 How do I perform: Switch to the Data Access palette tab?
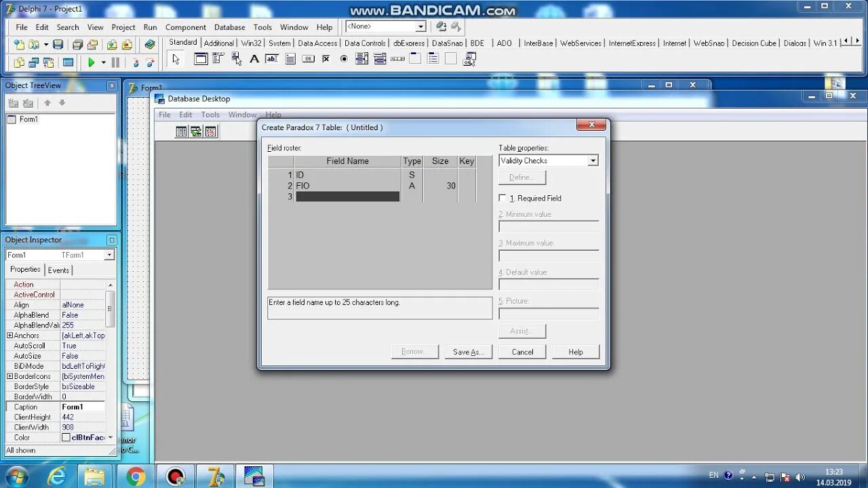317,43
